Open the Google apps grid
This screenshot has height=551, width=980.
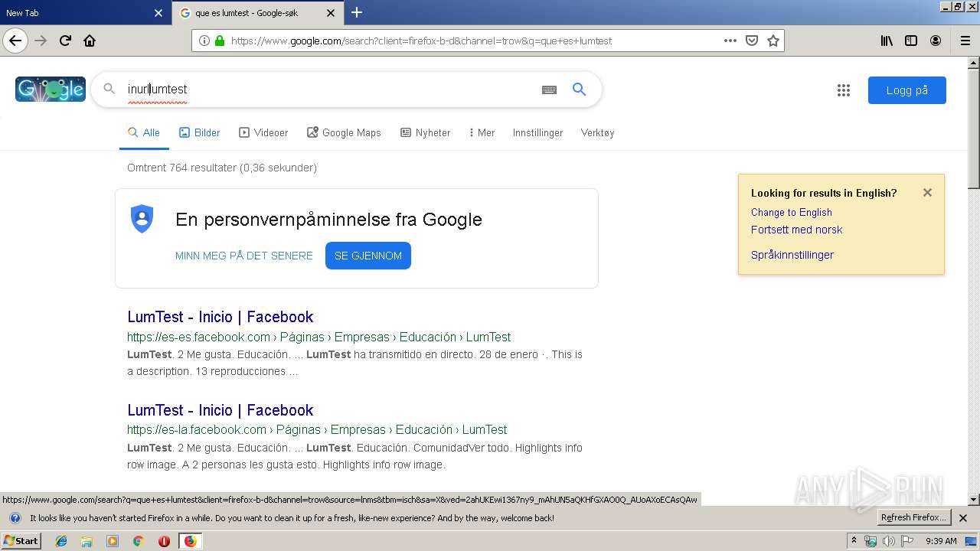click(844, 90)
